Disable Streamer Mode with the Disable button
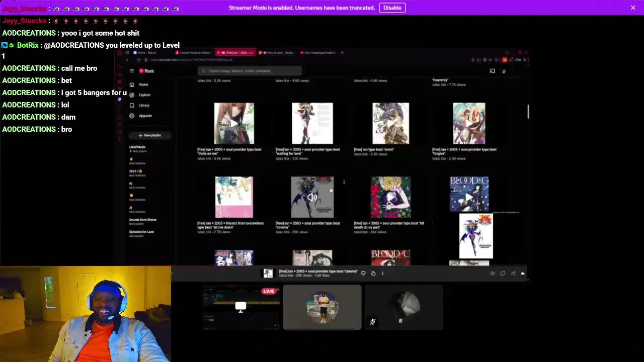This screenshot has height=362, width=644. [392, 8]
